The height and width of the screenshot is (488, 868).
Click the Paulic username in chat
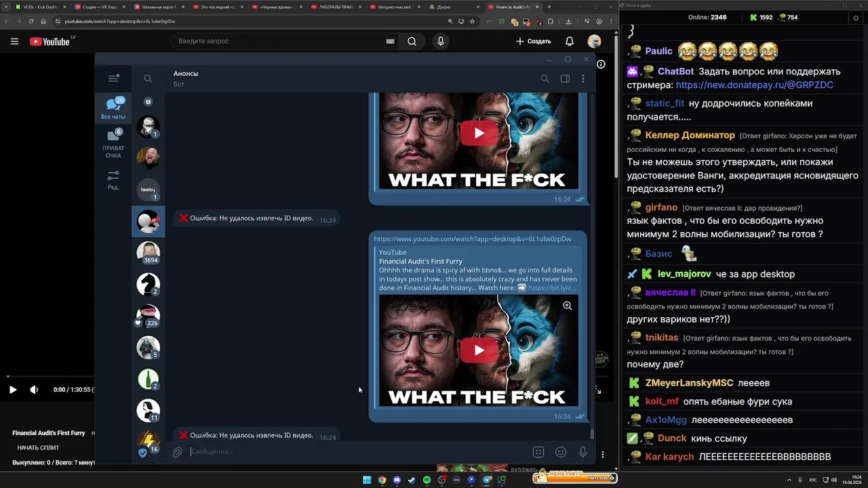pos(658,51)
